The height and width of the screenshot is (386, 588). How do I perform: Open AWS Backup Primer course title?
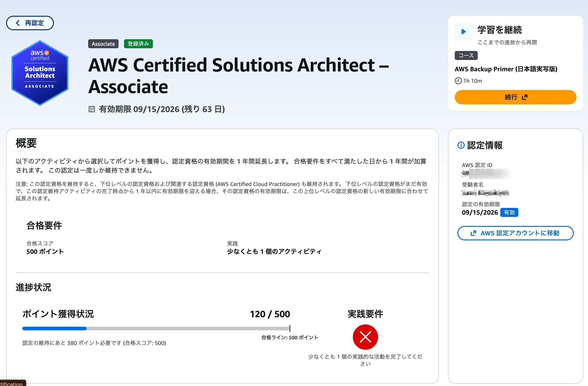click(506, 69)
